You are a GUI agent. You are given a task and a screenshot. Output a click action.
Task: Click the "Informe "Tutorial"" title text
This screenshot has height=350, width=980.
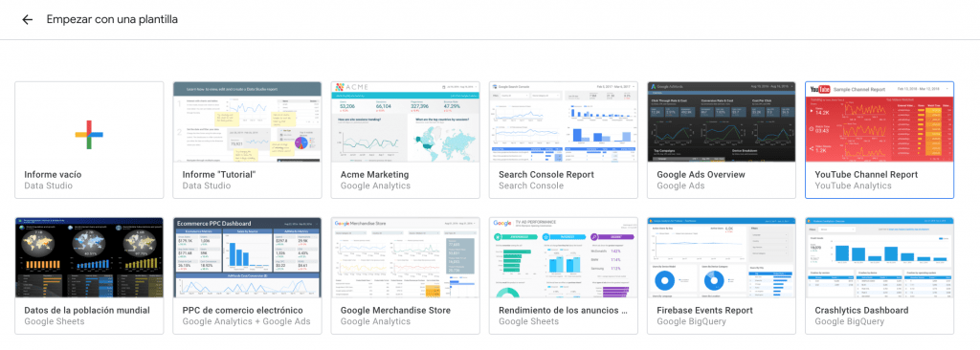pos(219,174)
